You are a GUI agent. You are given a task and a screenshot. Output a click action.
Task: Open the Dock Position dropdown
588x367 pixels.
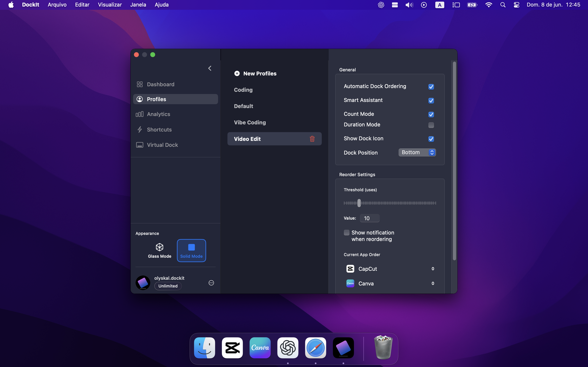tap(417, 153)
